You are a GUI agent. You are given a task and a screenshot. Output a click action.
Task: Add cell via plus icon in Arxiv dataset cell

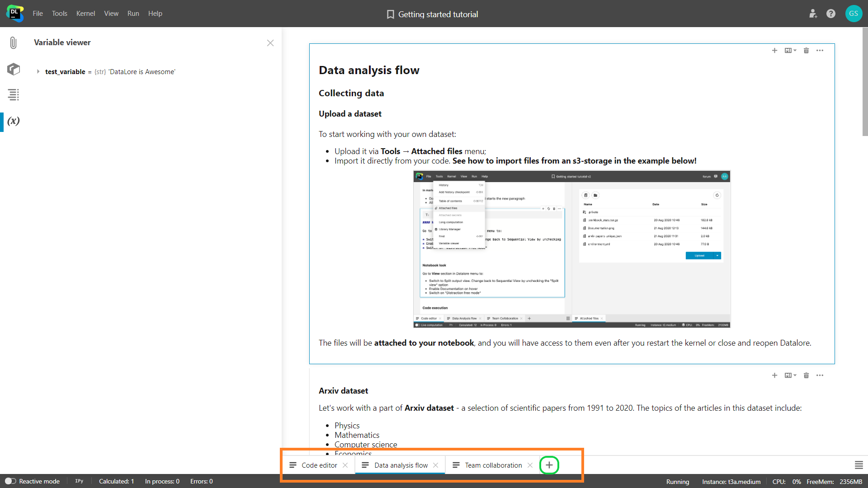point(774,375)
